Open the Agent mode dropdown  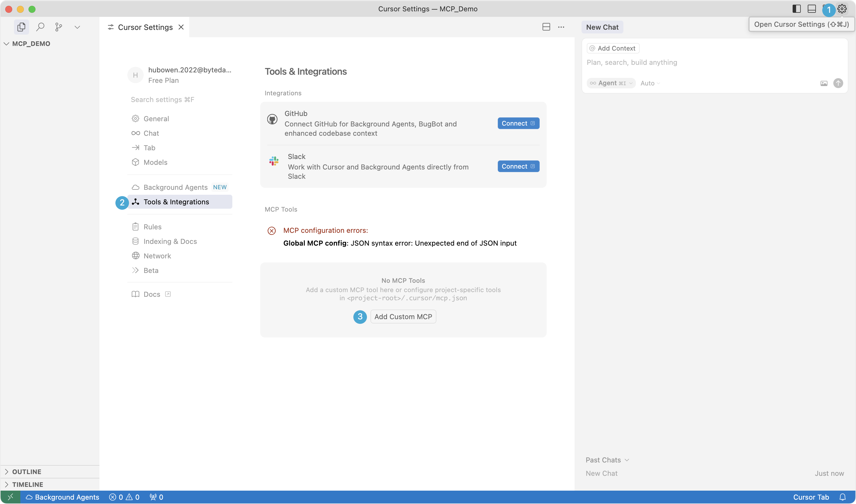coord(611,83)
